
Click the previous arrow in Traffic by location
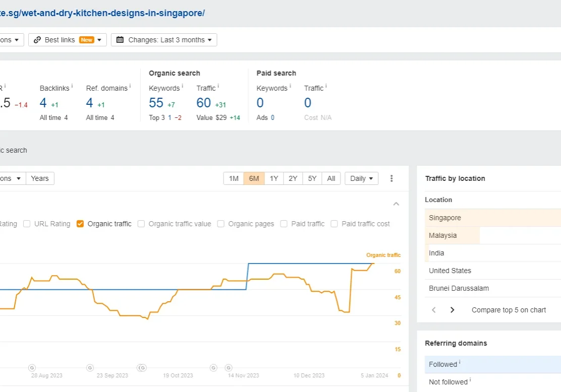[434, 310]
